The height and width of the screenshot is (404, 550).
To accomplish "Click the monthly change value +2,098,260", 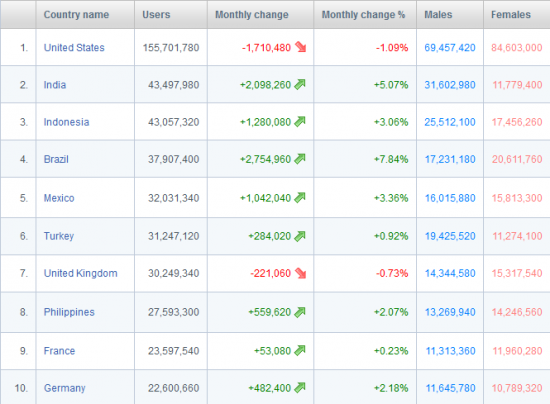I will pyautogui.click(x=266, y=85).
